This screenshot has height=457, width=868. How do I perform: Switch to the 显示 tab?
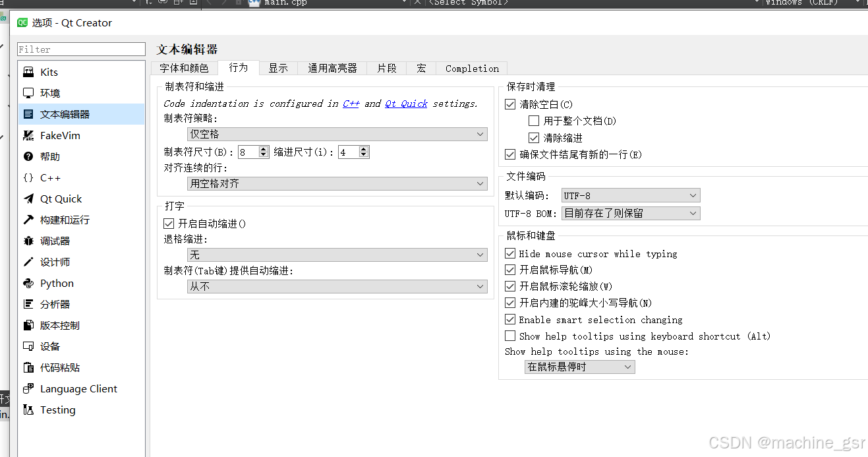click(x=278, y=68)
